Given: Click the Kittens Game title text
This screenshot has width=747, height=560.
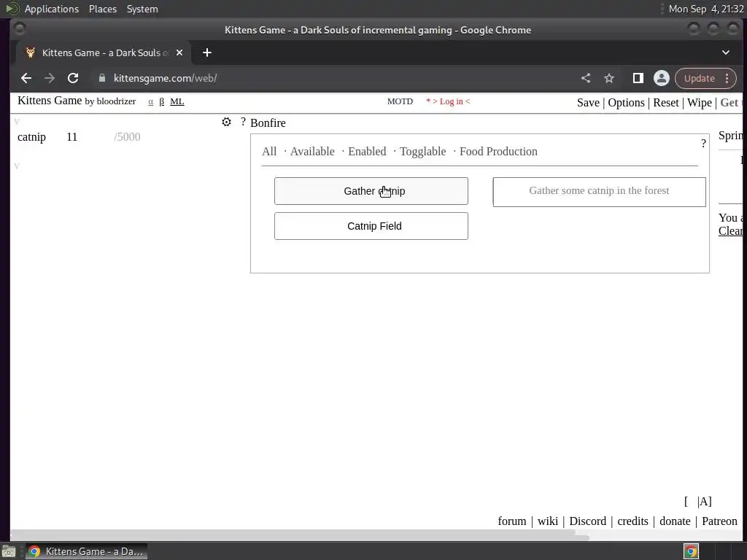Looking at the screenshot, I should pos(50,101).
